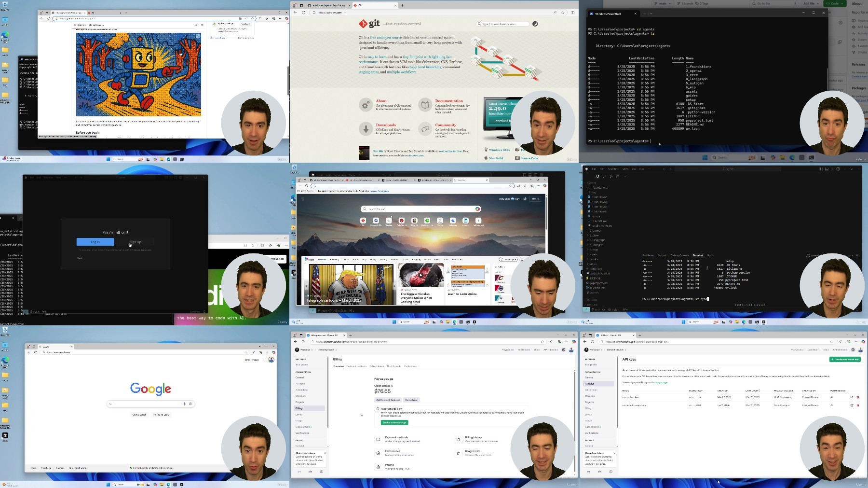
Task: Click Create new secret key button
Action: 845,359
